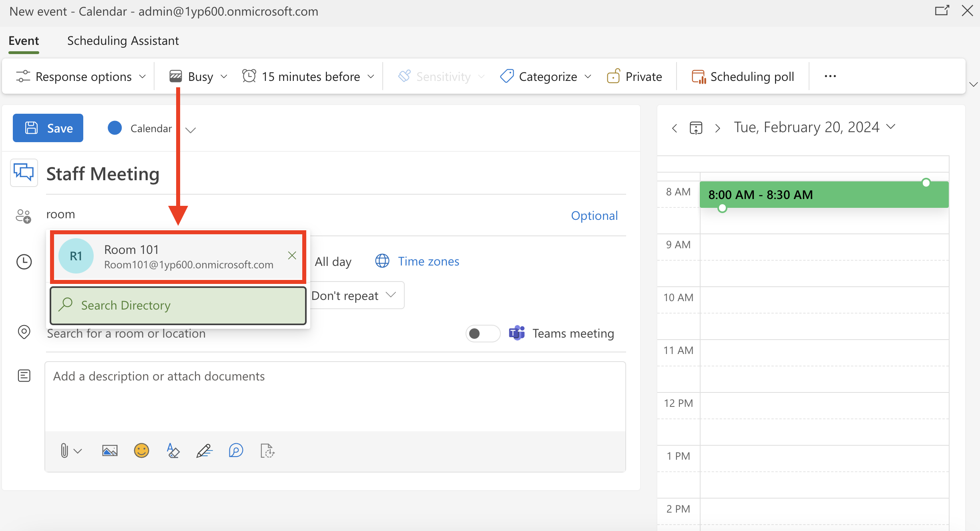Click the Categorize tag icon

(x=507, y=76)
